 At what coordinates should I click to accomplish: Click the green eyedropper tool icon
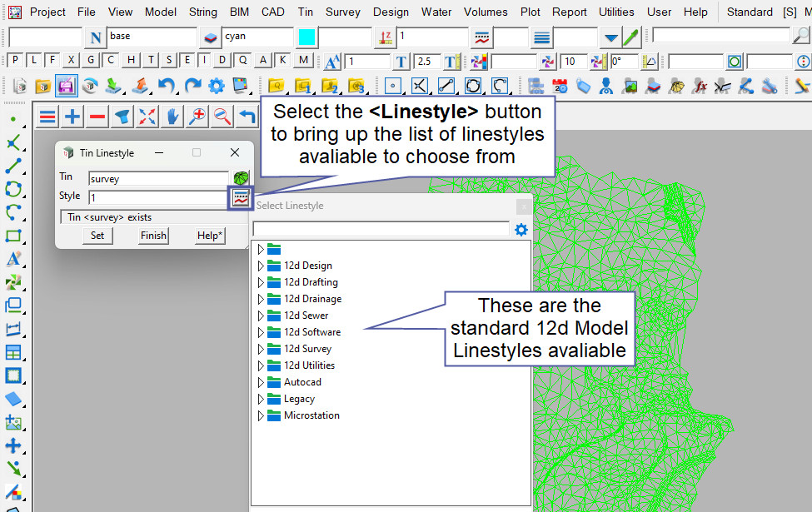(631, 37)
